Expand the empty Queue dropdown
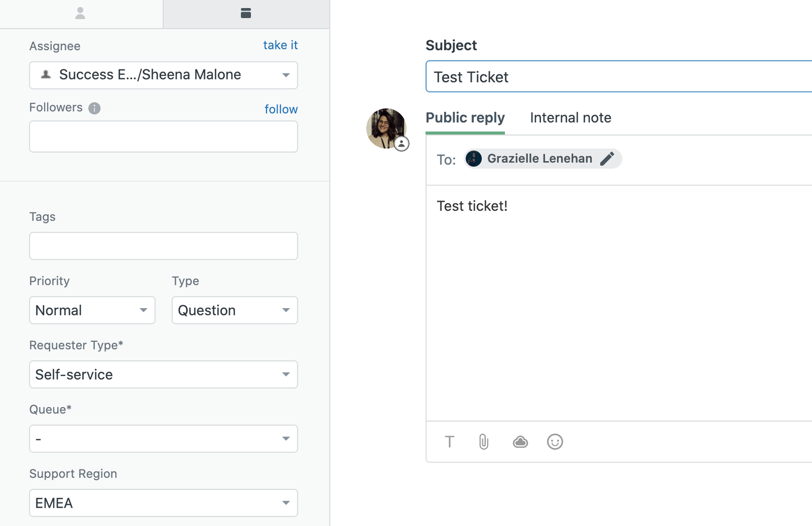812x526 pixels. click(163, 439)
